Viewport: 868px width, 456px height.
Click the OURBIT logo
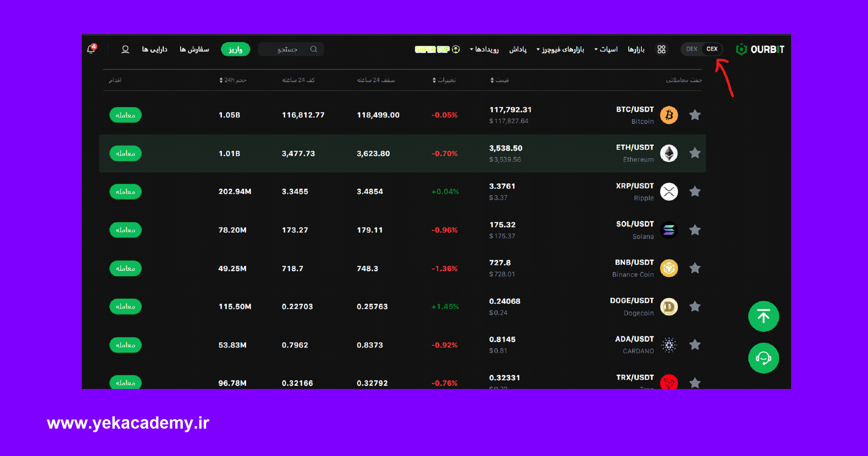(x=760, y=49)
